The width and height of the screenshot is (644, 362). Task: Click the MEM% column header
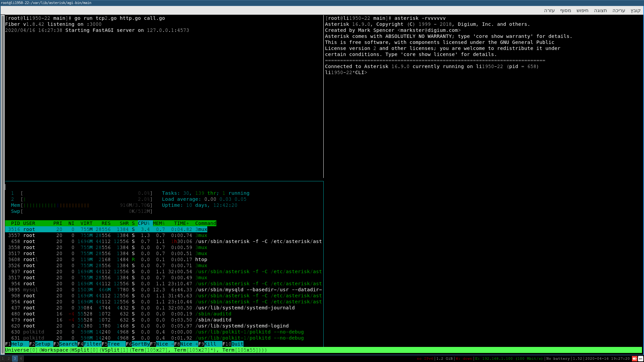click(159, 223)
